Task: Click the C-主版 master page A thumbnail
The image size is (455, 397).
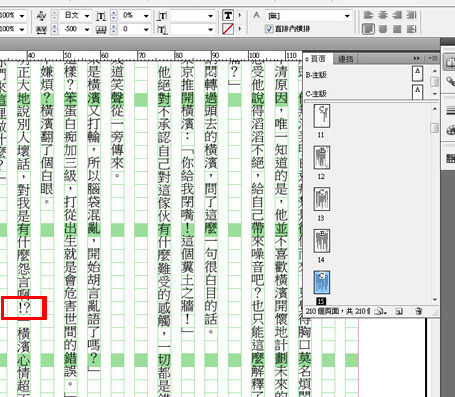Action: click(417, 92)
